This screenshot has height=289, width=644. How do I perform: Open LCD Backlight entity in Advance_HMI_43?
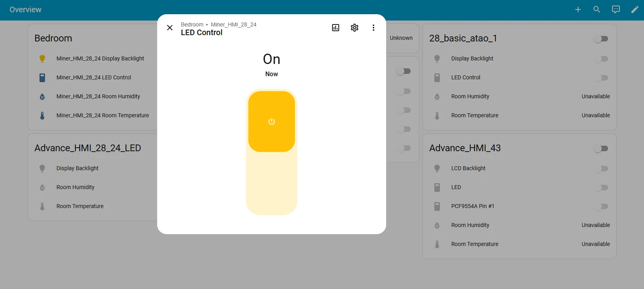click(x=468, y=168)
